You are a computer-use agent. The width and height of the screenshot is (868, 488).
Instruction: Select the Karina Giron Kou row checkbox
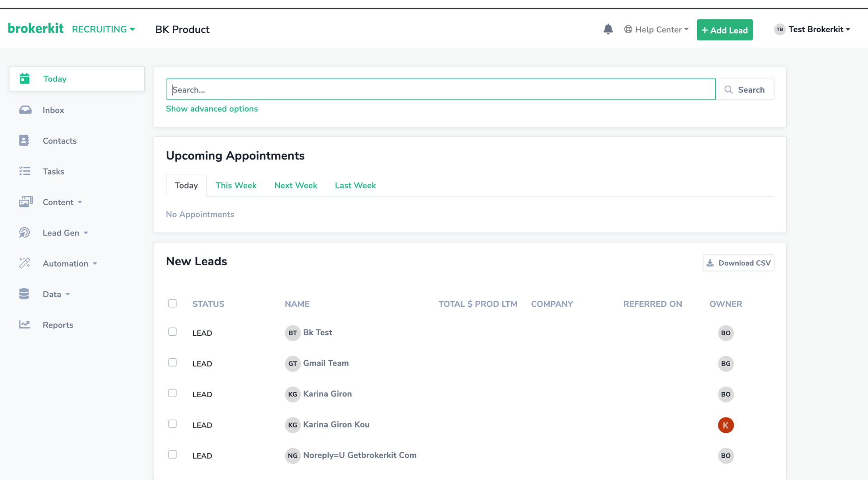pyautogui.click(x=172, y=424)
